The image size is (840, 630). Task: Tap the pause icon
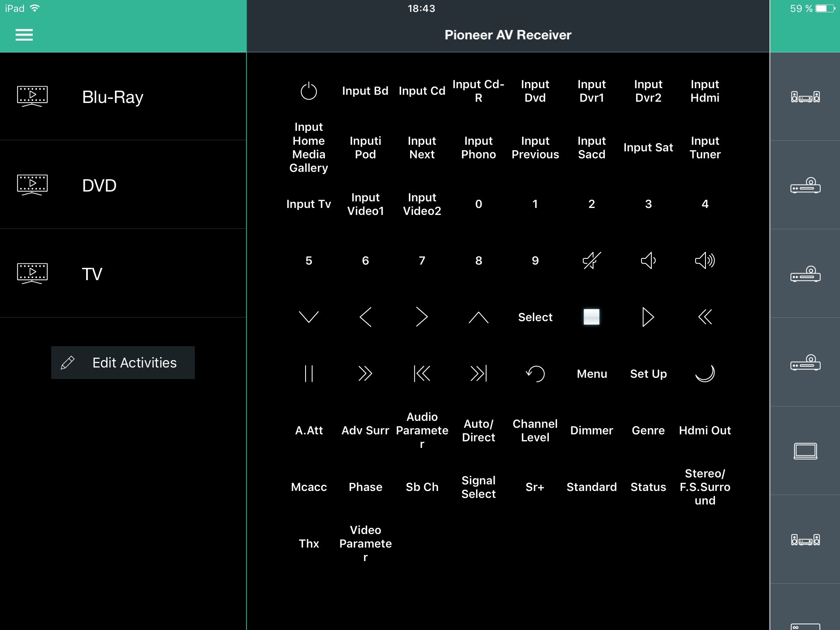[309, 374]
